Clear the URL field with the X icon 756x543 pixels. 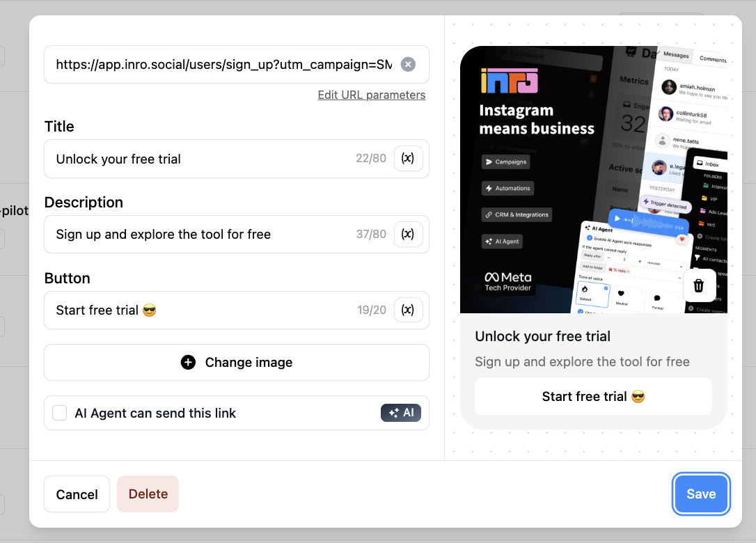pyautogui.click(x=408, y=64)
